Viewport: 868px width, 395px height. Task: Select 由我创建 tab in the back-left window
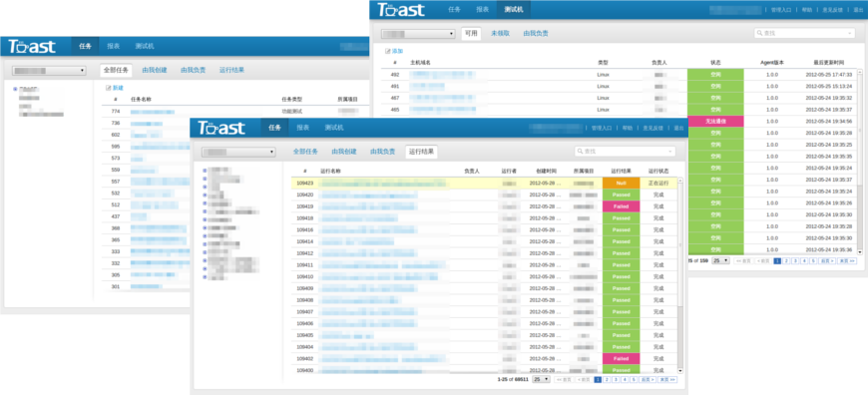tap(155, 70)
